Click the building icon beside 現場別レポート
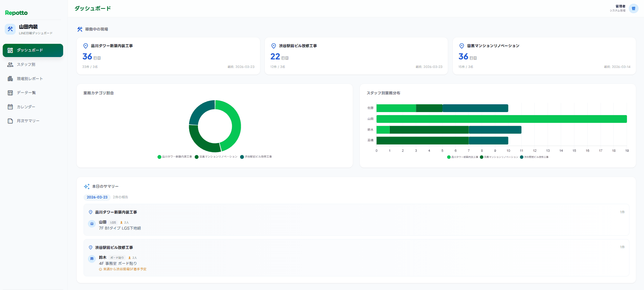Image resolution: width=644 pixels, height=290 pixels. (10, 79)
